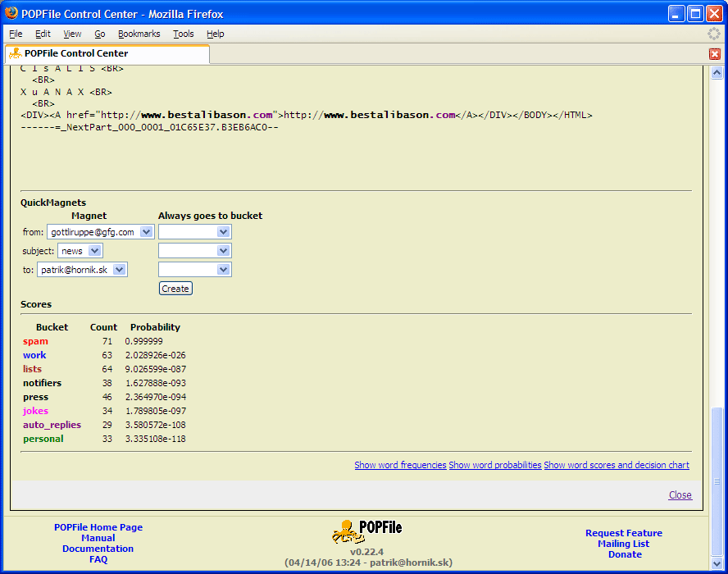This screenshot has height=574, width=728.
Task: Close the Firefox window
Action: coord(714,13)
